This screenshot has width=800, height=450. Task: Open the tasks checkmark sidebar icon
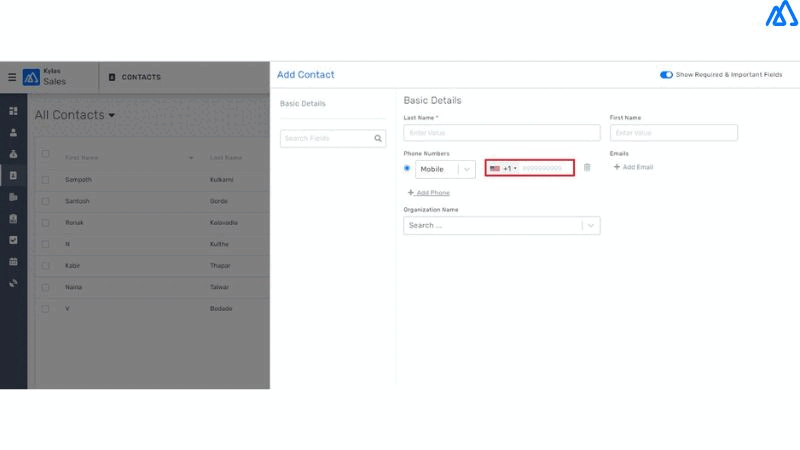click(13, 240)
